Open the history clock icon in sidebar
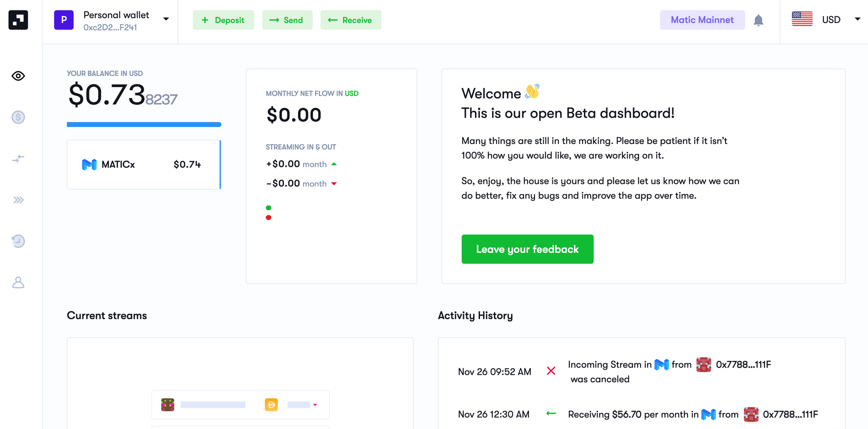This screenshot has height=429, width=868. (18, 241)
